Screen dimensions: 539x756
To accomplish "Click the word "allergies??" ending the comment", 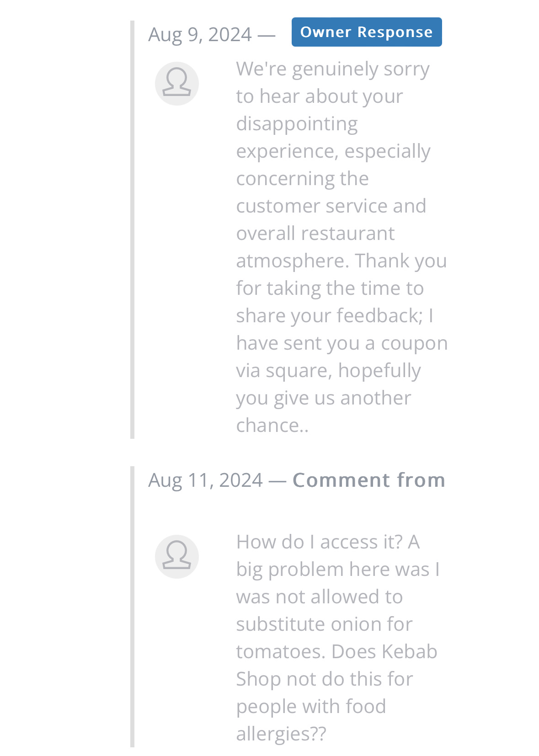I will [x=281, y=734].
